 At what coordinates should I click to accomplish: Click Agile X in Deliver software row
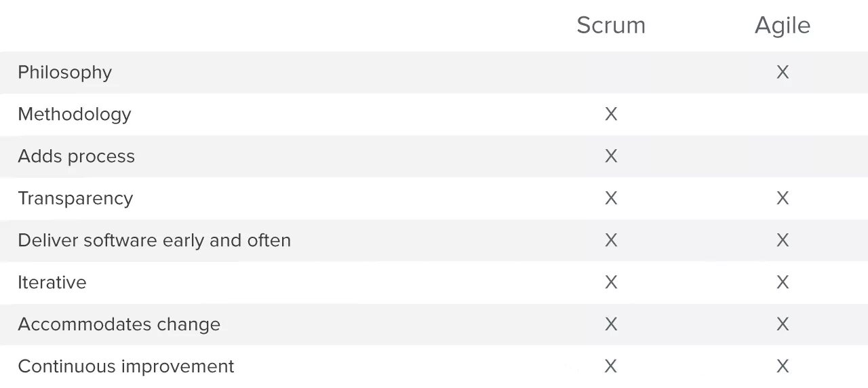tap(782, 240)
